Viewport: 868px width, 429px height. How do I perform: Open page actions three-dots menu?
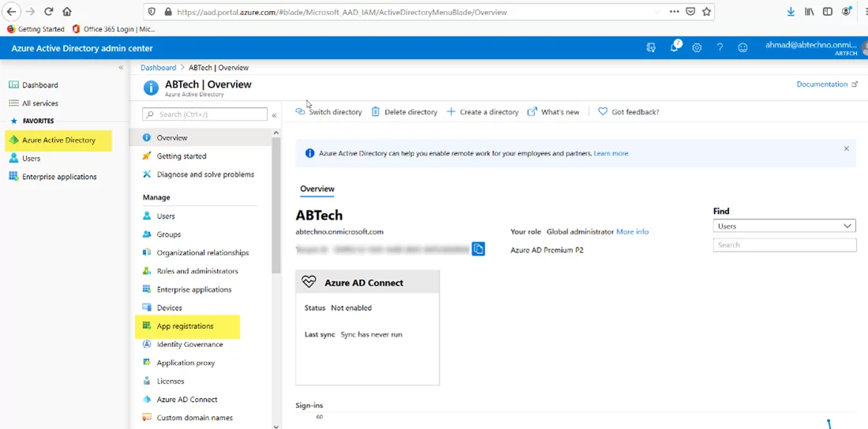[674, 11]
